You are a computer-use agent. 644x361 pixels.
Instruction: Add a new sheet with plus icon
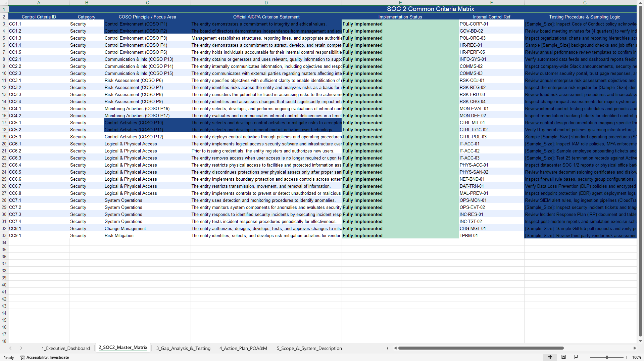[363, 348]
